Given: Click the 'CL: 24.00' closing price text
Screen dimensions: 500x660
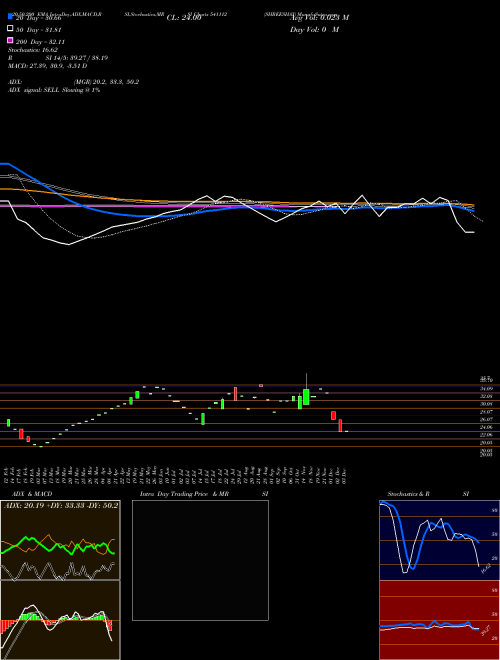Looking at the screenshot, I should coord(184,18).
